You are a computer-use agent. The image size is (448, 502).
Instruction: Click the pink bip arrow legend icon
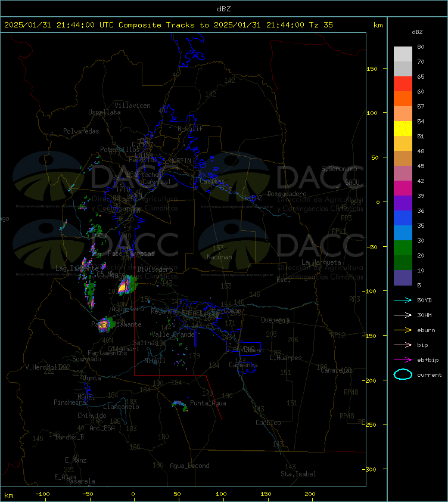click(x=403, y=345)
